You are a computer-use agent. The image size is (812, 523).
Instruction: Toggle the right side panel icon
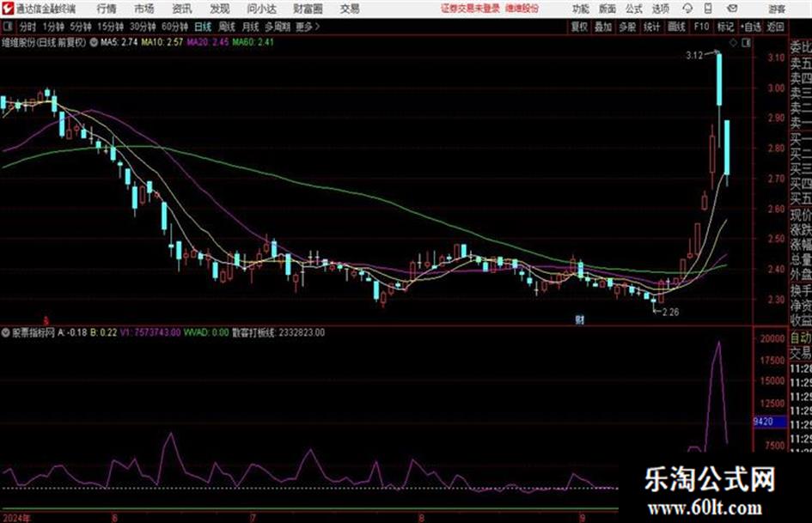tap(746, 43)
